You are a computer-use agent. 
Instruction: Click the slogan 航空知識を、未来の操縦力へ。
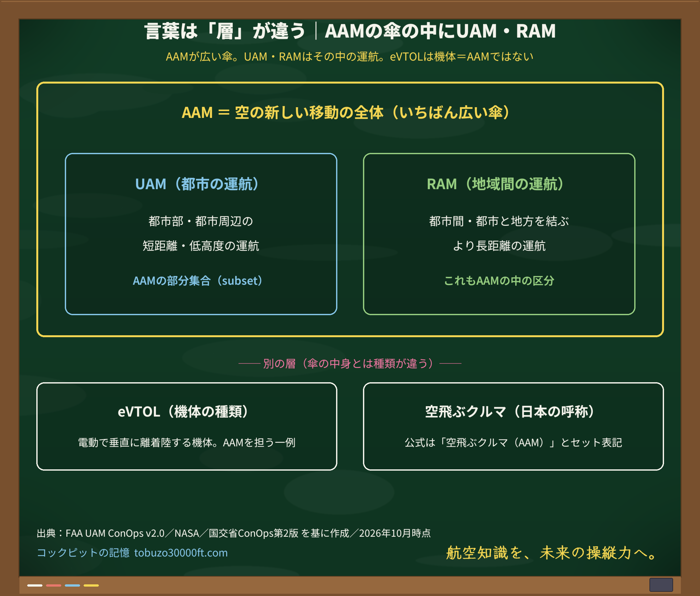click(551, 553)
